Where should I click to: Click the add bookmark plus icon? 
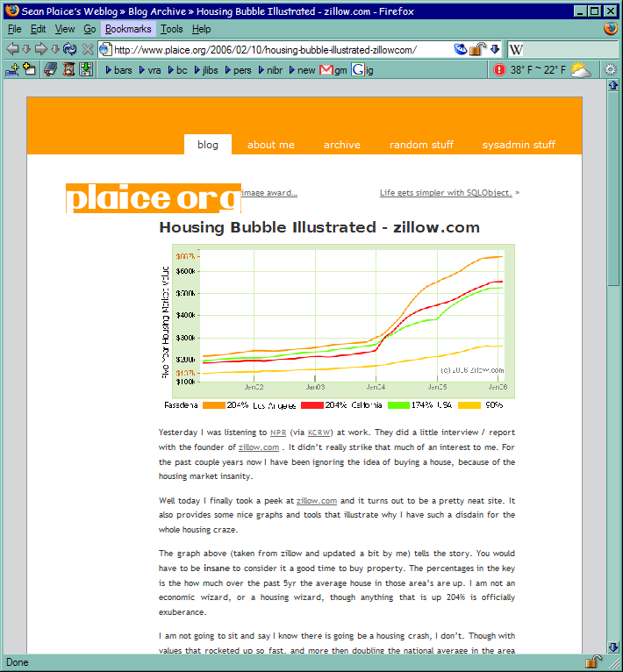coord(12,69)
